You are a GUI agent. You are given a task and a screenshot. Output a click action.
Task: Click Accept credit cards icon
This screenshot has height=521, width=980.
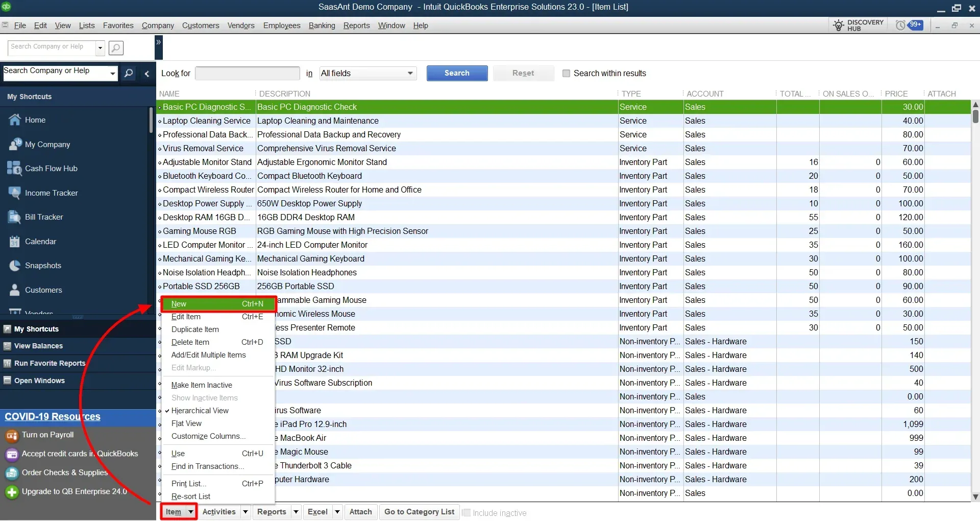click(x=12, y=454)
